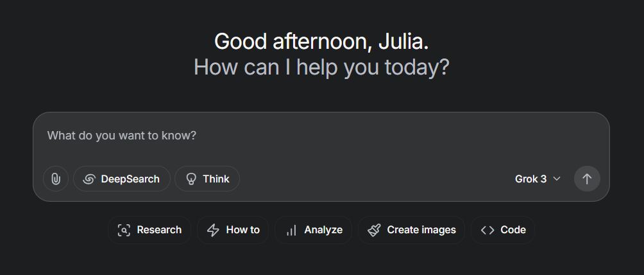Viewport: 644px width, 275px height.
Task: Click the Research scan-magnifier icon
Action: click(x=124, y=230)
